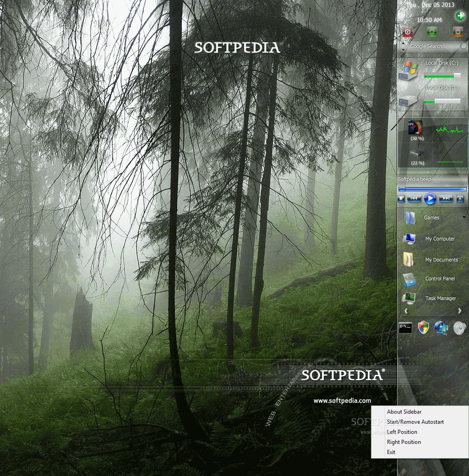
Task: Open the network connections icon
Action: (x=442, y=328)
